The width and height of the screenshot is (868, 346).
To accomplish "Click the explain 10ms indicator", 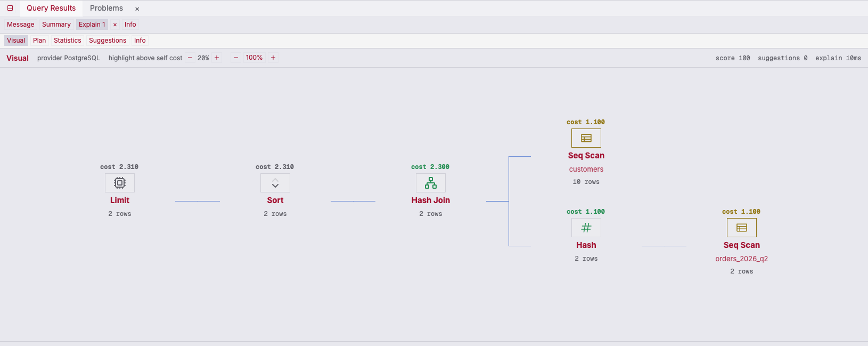I will pyautogui.click(x=838, y=58).
